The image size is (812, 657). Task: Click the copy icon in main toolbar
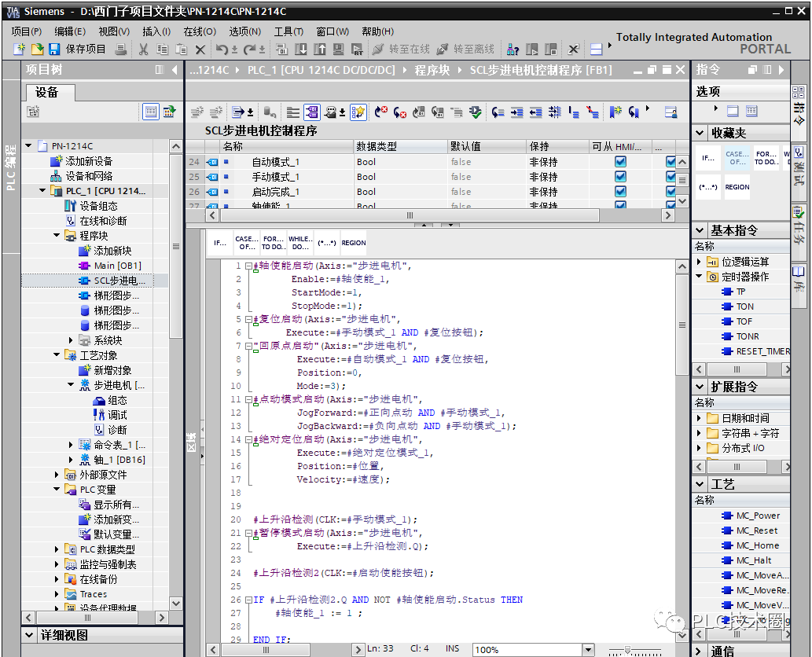pos(163,50)
